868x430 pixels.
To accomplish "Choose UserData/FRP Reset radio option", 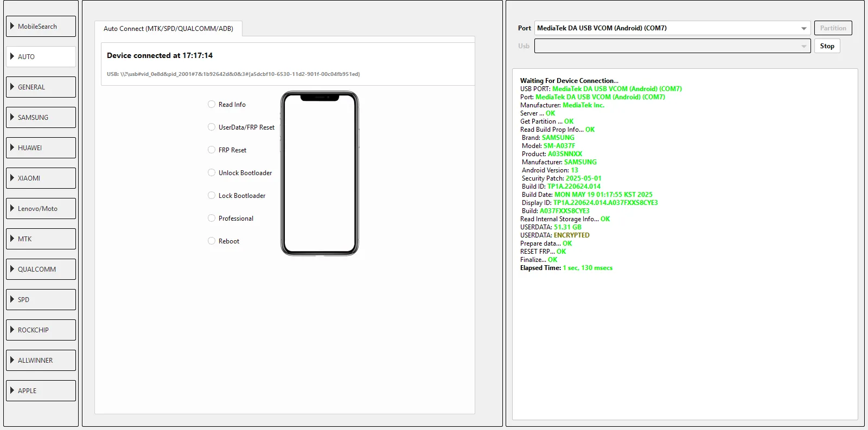I will [x=212, y=127].
